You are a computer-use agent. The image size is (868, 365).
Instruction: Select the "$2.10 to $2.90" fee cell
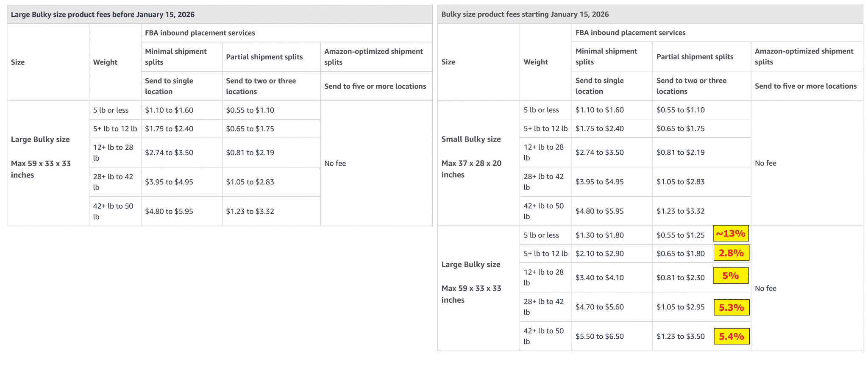tap(599, 254)
